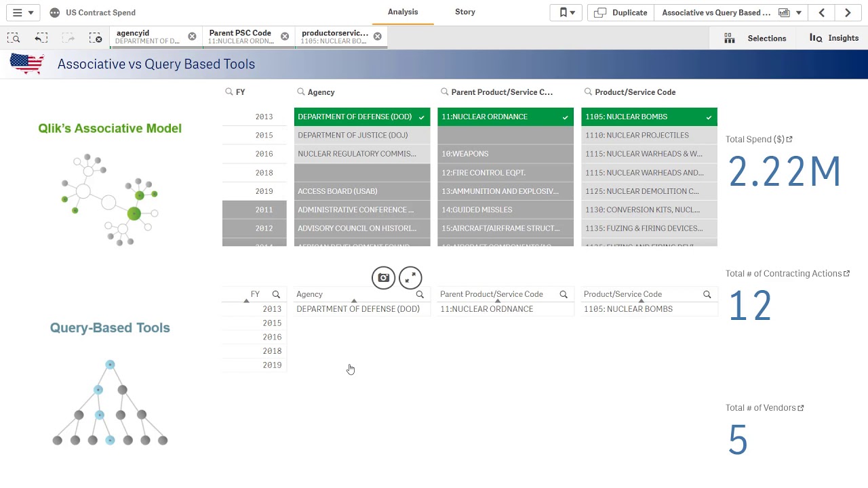Select ACCESS BOARD (USAB) agency
The height and width of the screenshot is (488, 868).
362,191
